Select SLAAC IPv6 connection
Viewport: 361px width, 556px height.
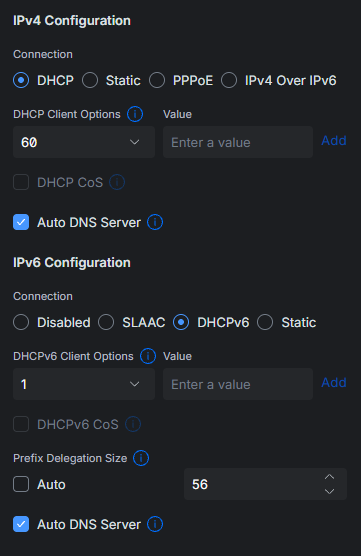106,322
